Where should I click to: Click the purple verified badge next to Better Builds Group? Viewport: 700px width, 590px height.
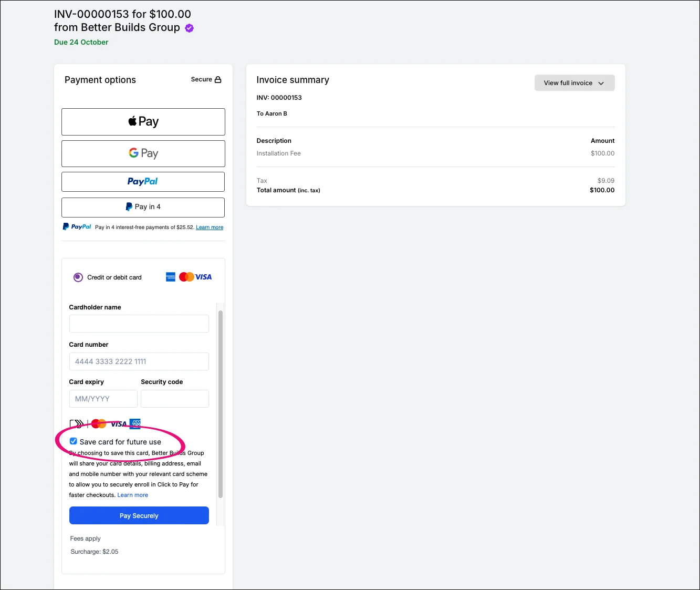(190, 28)
